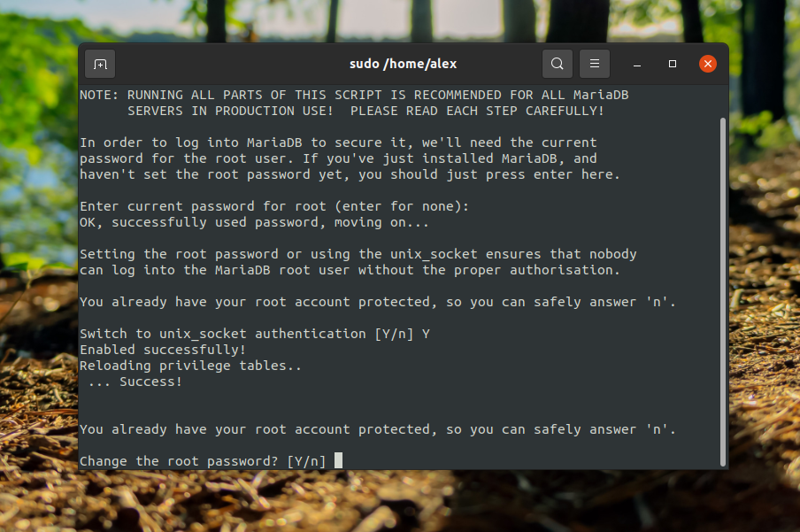Click the "Enter current password for root" line
Screen dimensions: 800x532
[274, 206]
